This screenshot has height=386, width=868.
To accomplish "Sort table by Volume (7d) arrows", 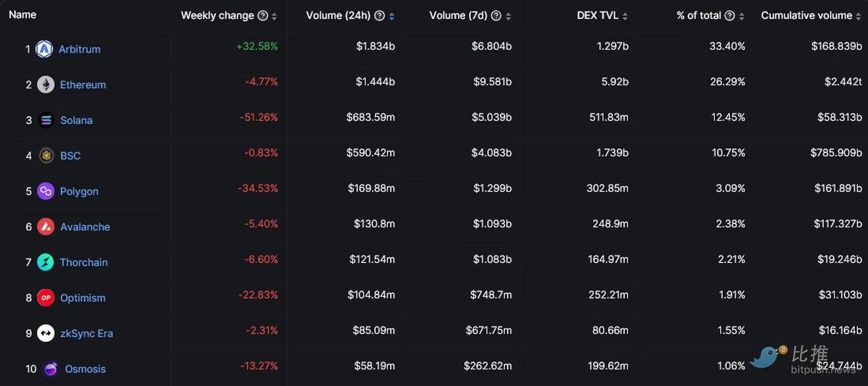I will click(508, 17).
